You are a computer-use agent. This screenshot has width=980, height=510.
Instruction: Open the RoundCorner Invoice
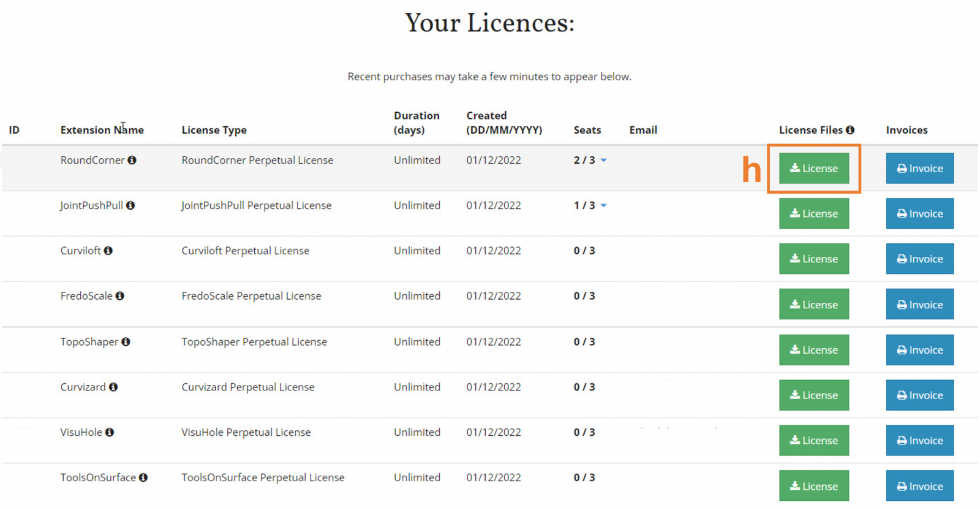tap(919, 168)
